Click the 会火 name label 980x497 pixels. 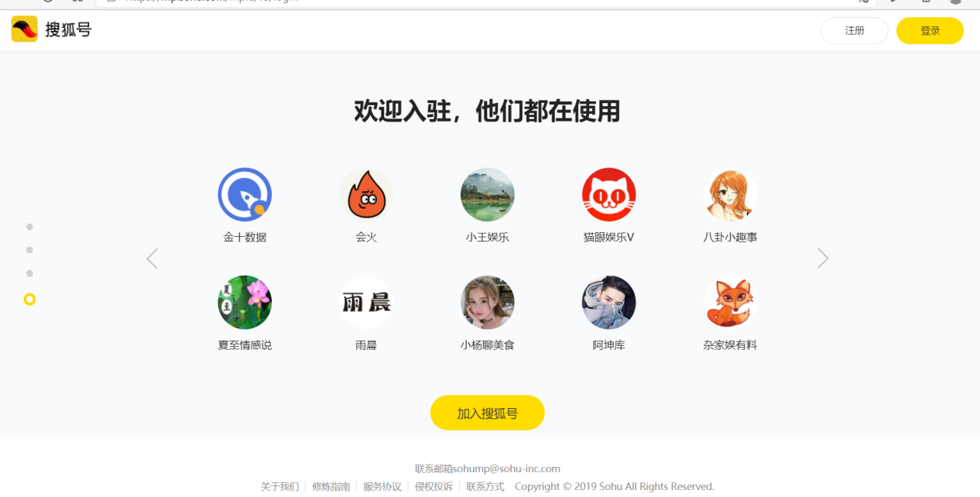coord(366,238)
